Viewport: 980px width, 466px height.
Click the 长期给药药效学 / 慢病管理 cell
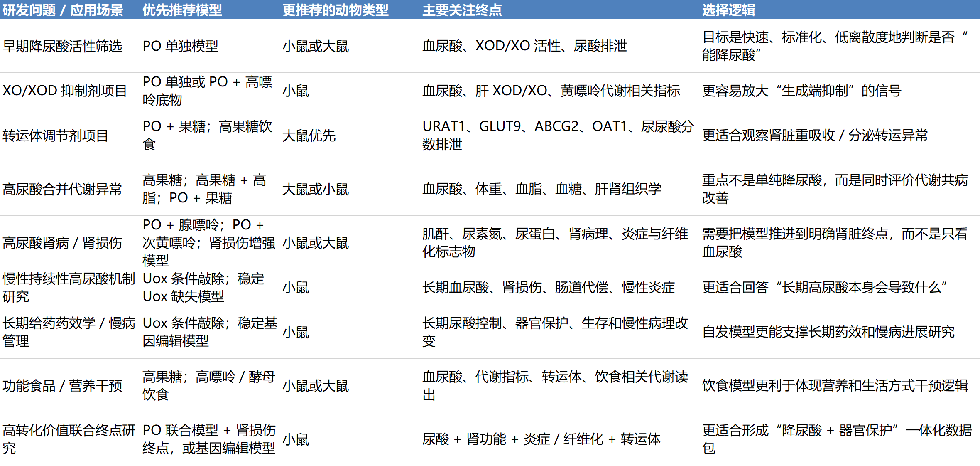tap(69, 332)
